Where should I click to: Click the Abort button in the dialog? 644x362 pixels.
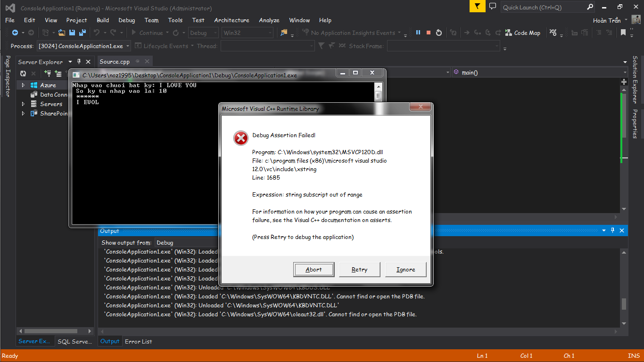(314, 270)
